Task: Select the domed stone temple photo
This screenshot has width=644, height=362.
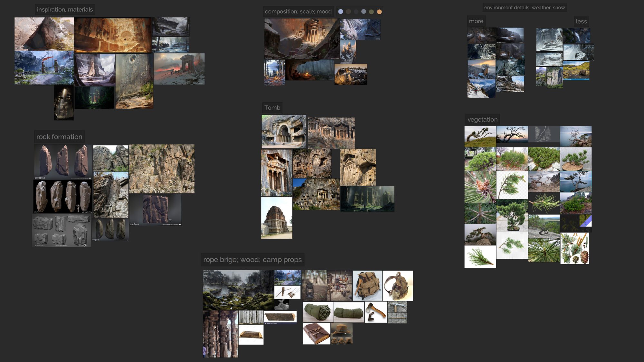Action: point(277,218)
